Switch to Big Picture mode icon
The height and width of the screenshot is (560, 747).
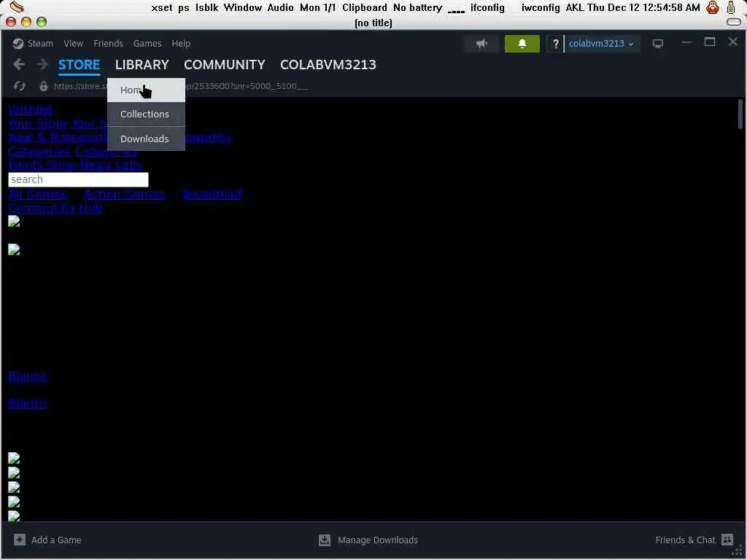tap(658, 44)
